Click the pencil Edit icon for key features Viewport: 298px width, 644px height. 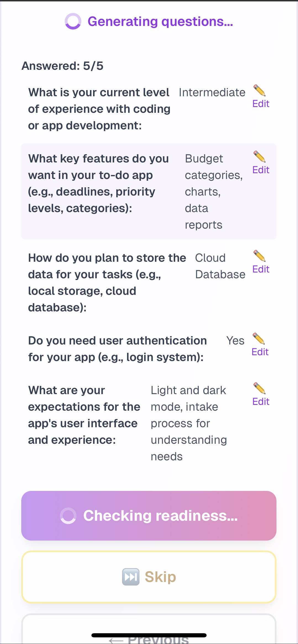tap(260, 157)
